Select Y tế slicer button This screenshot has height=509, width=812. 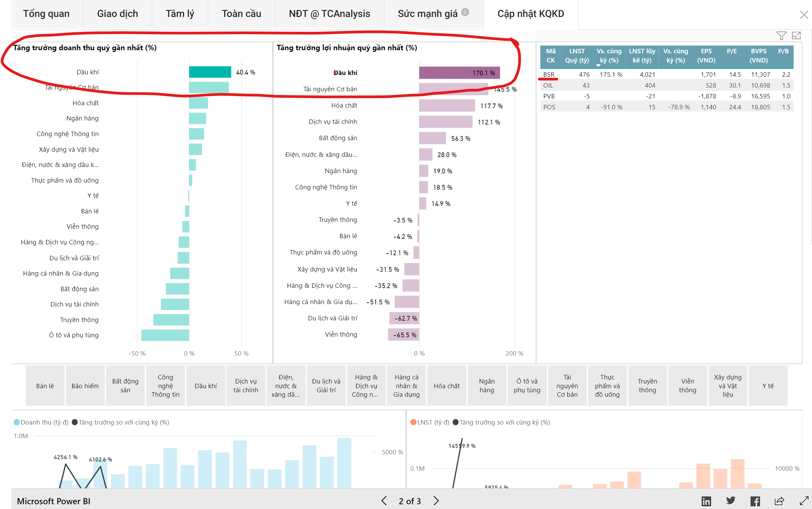pos(768,385)
